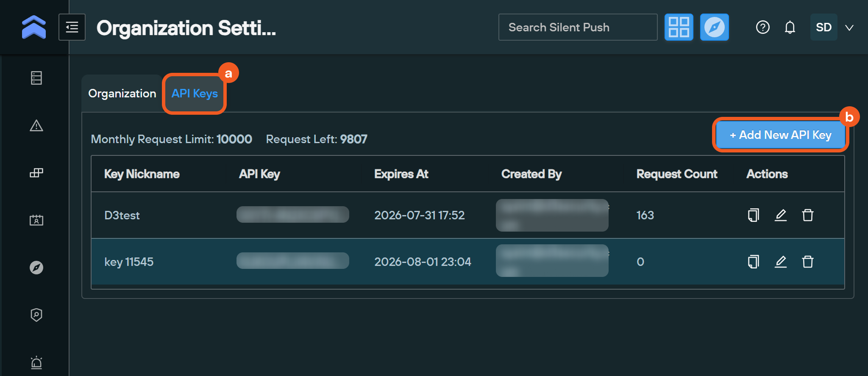Copy the key 11545 API key
The height and width of the screenshot is (376, 868).
[753, 262]
